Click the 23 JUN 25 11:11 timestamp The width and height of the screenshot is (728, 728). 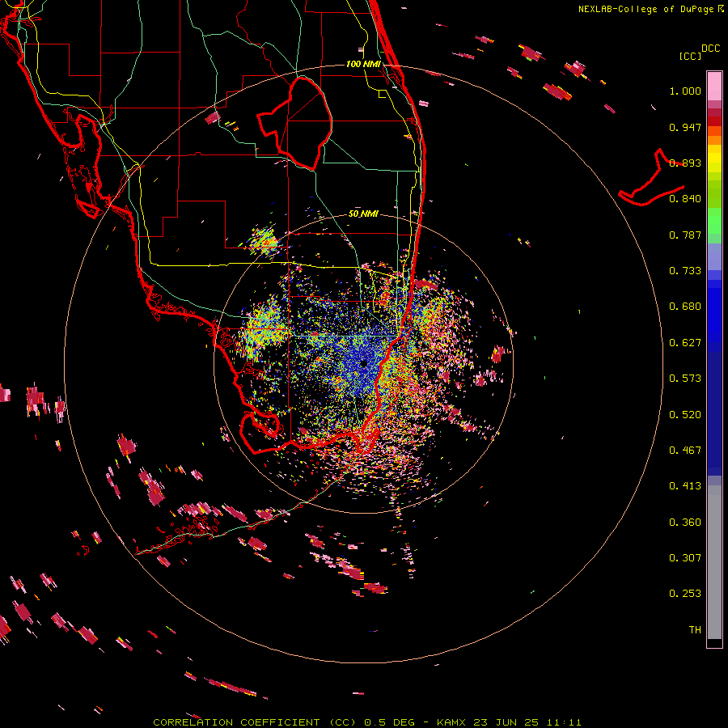click(527, 722)
